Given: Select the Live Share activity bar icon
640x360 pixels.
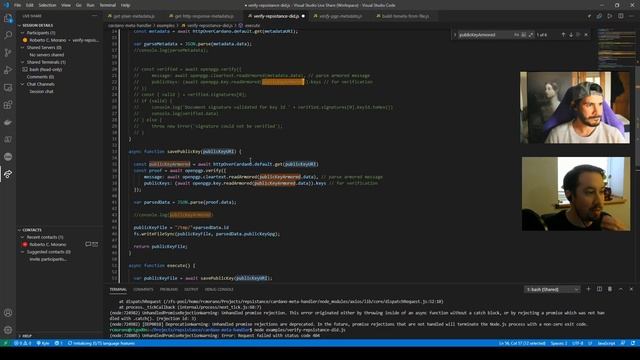Looking at the screenshot, I should (8, 174).
